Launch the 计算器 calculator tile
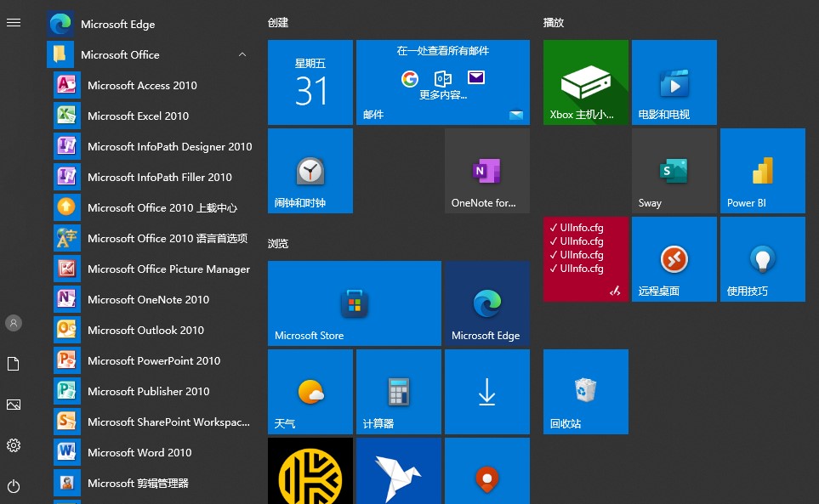The width and height of the screenshot is (819, 504). coord(398,392)
